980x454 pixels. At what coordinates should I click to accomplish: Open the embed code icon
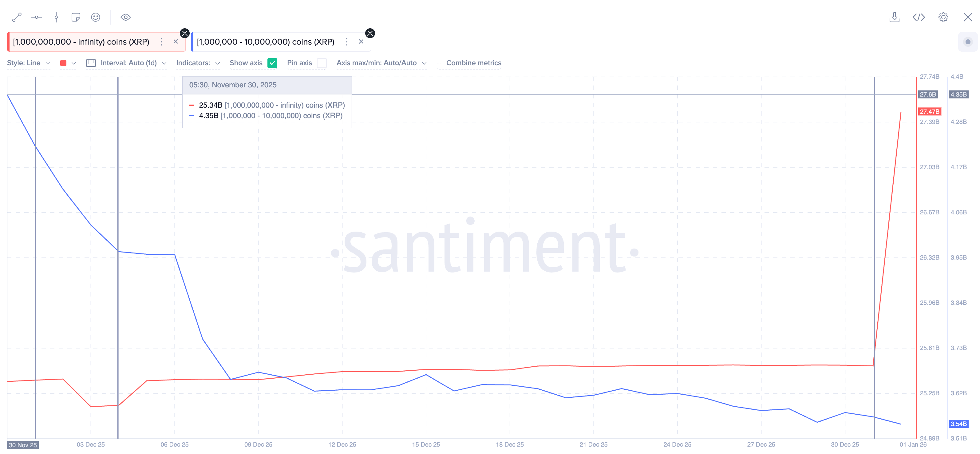919,17
